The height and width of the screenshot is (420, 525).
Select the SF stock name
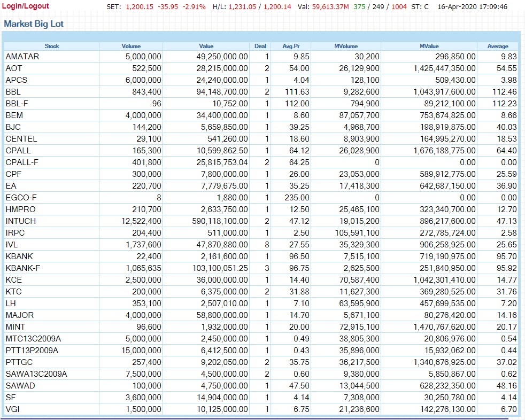[10, 398]
